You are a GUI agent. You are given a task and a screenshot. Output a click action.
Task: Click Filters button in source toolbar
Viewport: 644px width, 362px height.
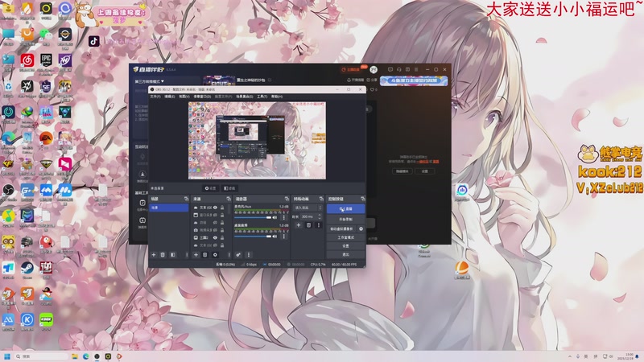229,188
